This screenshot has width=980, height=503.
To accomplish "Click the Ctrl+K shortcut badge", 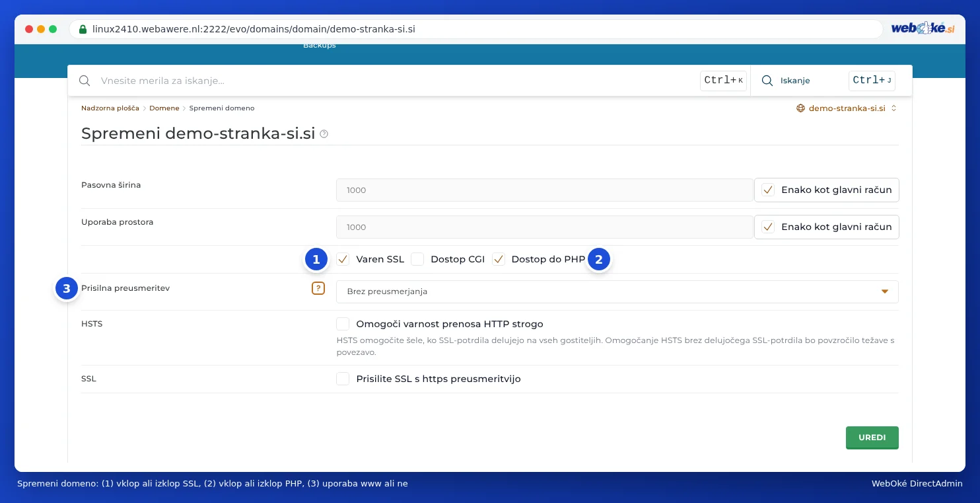I will (x=723, y=81).
